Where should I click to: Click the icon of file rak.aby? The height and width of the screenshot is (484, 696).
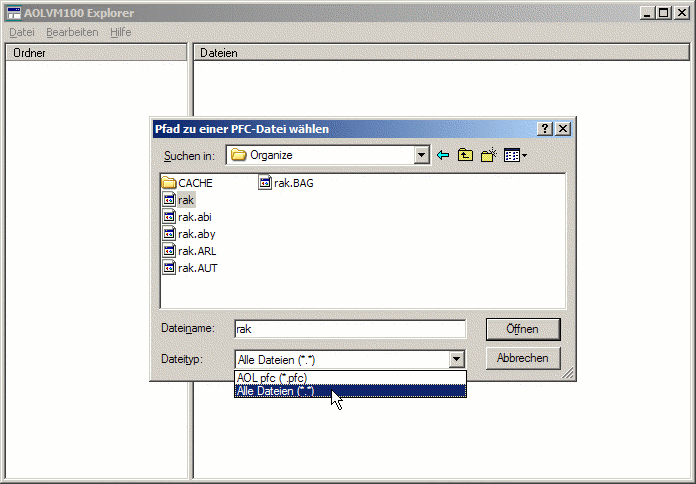click(169, 234)
